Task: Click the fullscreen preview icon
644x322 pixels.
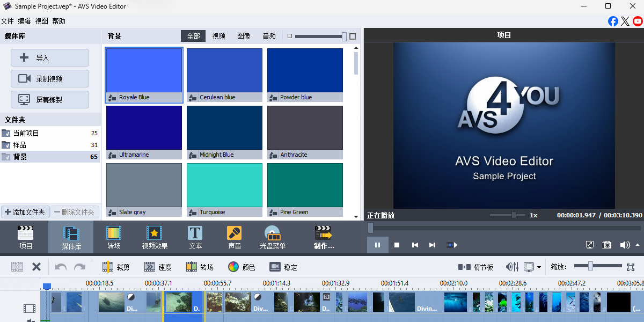Action: (x=590, y=245)
